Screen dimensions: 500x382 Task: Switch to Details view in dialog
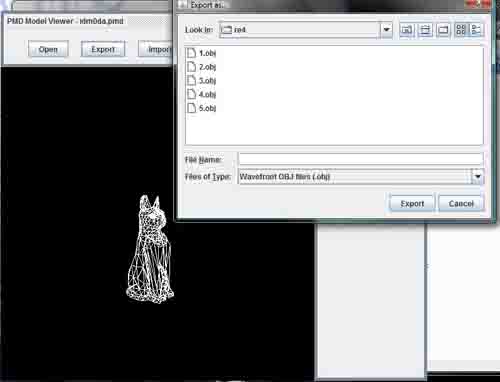476,30
